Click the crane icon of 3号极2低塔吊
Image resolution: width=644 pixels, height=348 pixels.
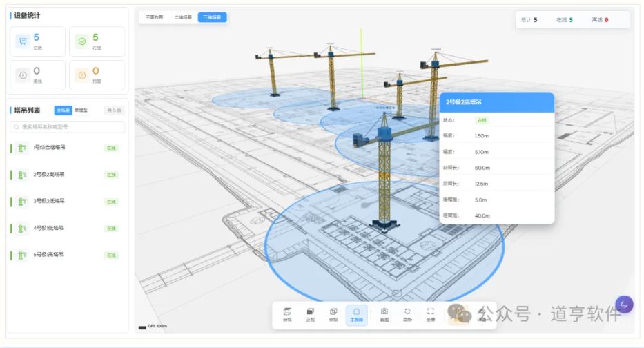click(x=22, y=202)
